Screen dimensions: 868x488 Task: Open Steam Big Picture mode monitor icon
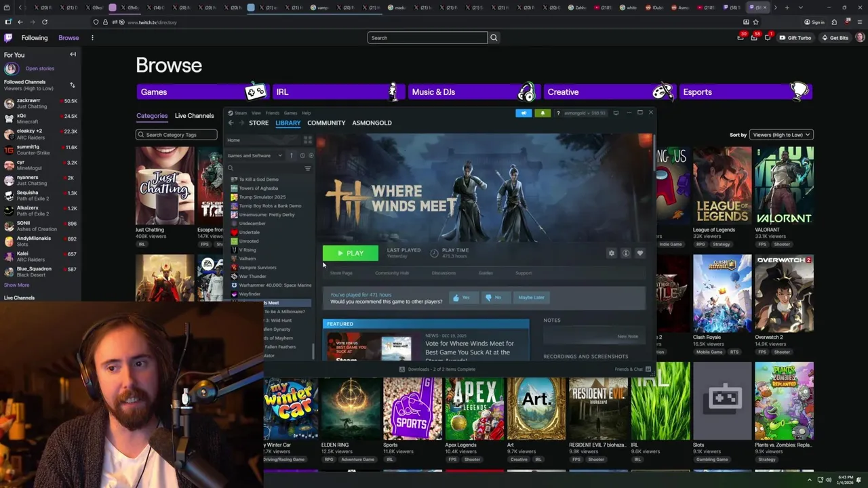616,113
